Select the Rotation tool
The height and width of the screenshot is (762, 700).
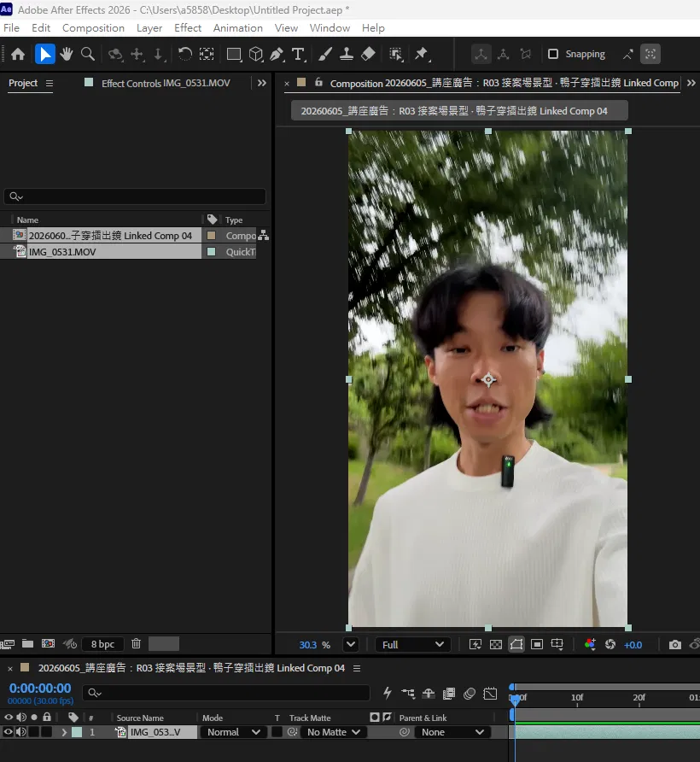point(184,54)
